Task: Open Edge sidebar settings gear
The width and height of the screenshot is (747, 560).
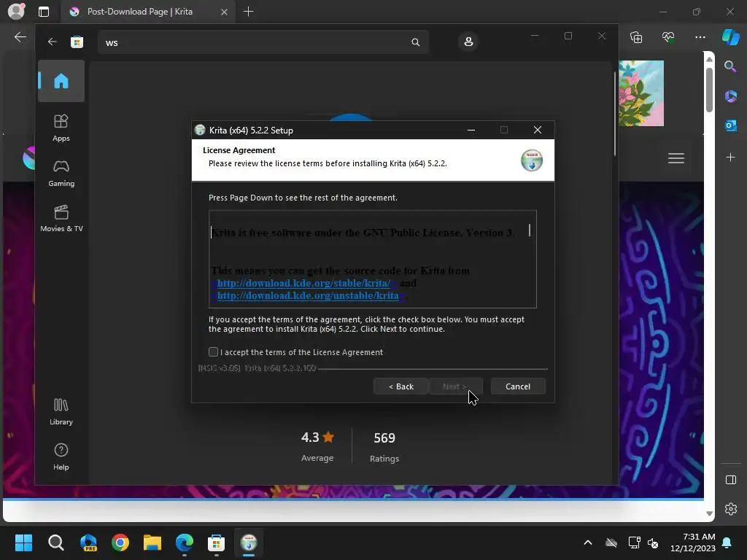Action: (x=730, y=509)
